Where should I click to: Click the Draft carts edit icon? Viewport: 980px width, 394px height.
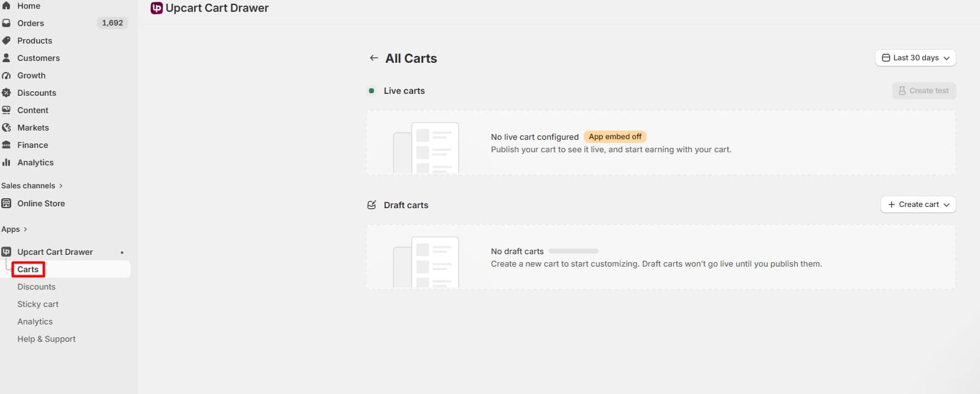(x=371, y=205)
